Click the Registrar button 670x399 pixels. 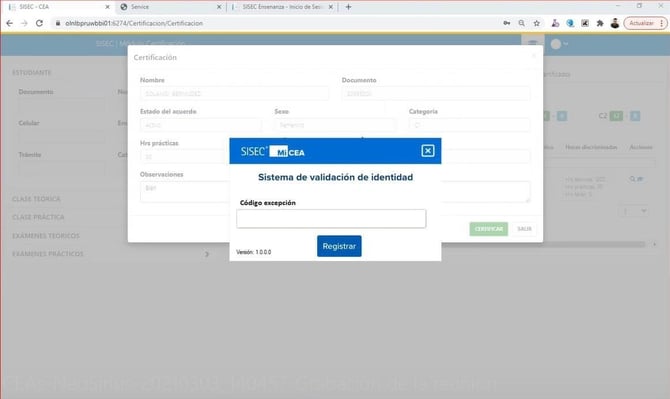tap(339, 246)
